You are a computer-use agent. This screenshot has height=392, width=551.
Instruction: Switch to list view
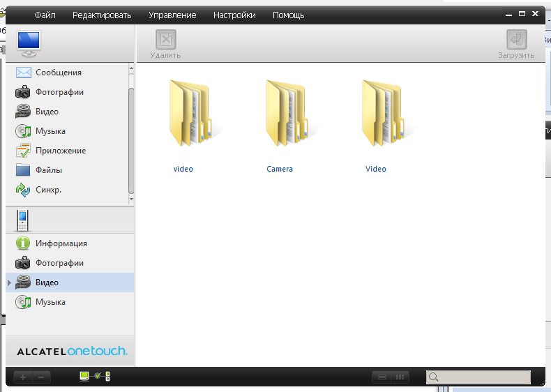[382, 377]
